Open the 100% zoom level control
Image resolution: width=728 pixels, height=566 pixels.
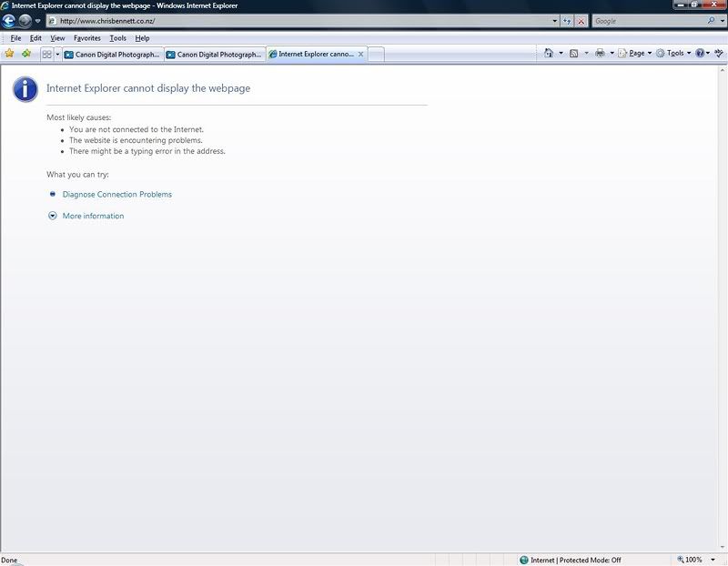(x=693, y=560)
